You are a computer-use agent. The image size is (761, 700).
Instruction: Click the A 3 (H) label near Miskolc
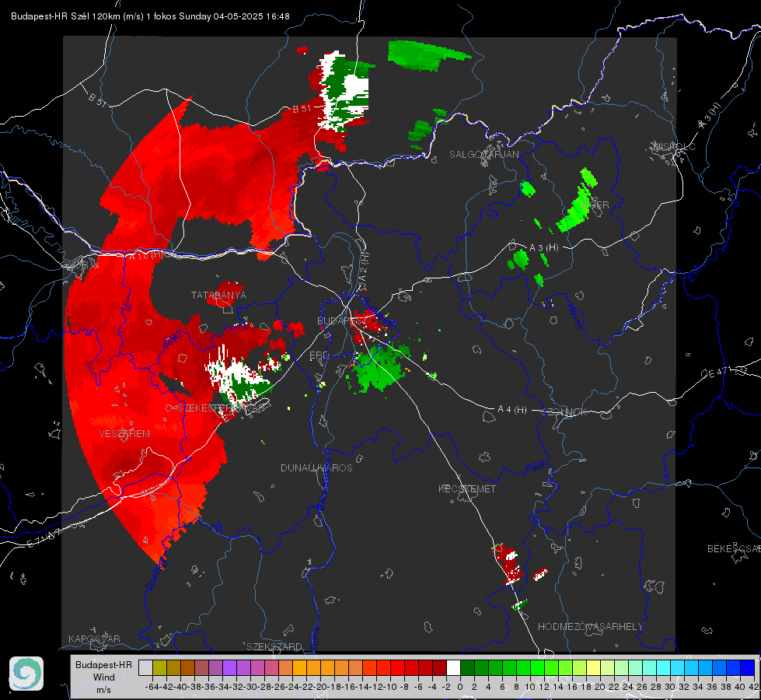[709, 116]
